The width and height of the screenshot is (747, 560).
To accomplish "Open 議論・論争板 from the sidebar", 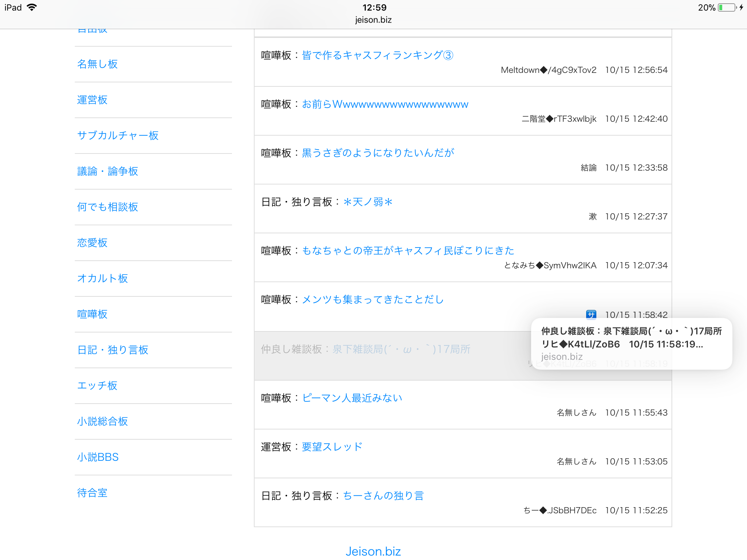I will (108, 171).
